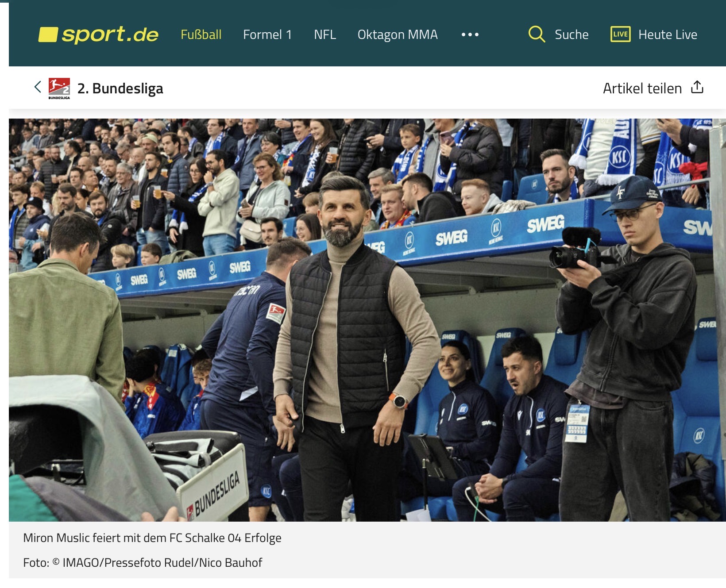The width and height of the screenshot is (726, 588).
Task: Click the main article photo
Action: (x=367, y=319)
